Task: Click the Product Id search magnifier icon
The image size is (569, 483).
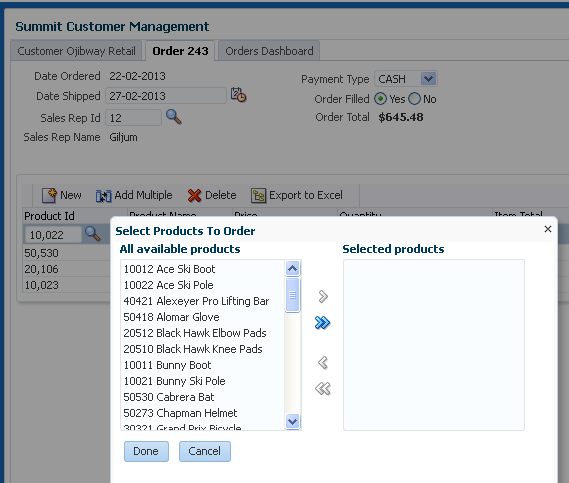Action: [x=93, y=234]
